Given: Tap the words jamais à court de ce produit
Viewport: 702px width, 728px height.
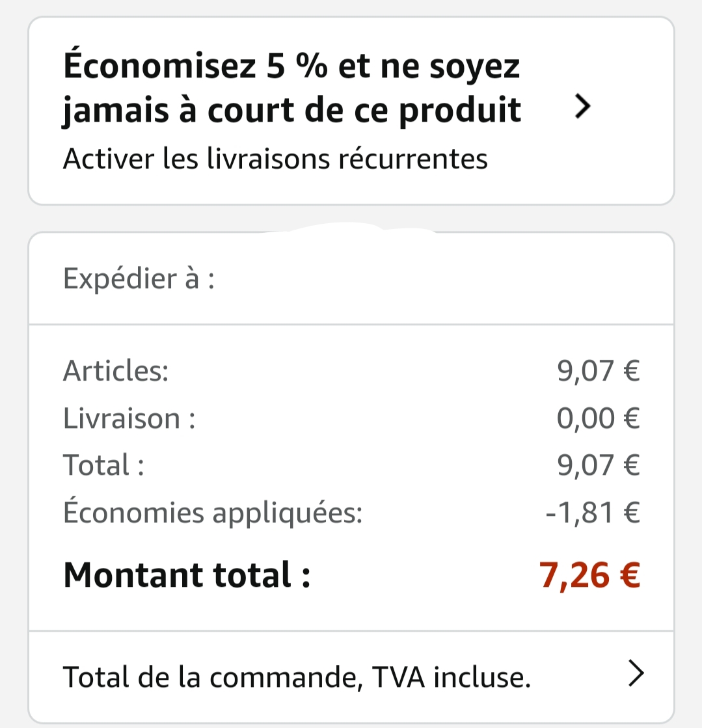Looking at the screenshot, I should coord(291,110).
